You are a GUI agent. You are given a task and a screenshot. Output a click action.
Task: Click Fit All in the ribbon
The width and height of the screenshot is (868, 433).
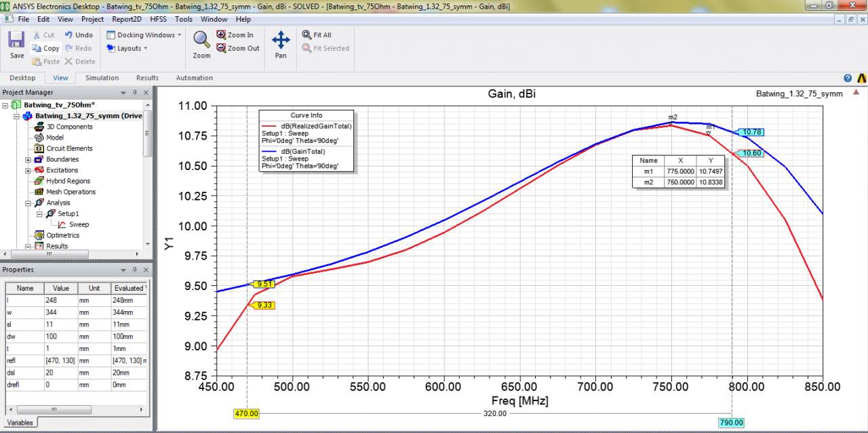(x=307, y=35)
